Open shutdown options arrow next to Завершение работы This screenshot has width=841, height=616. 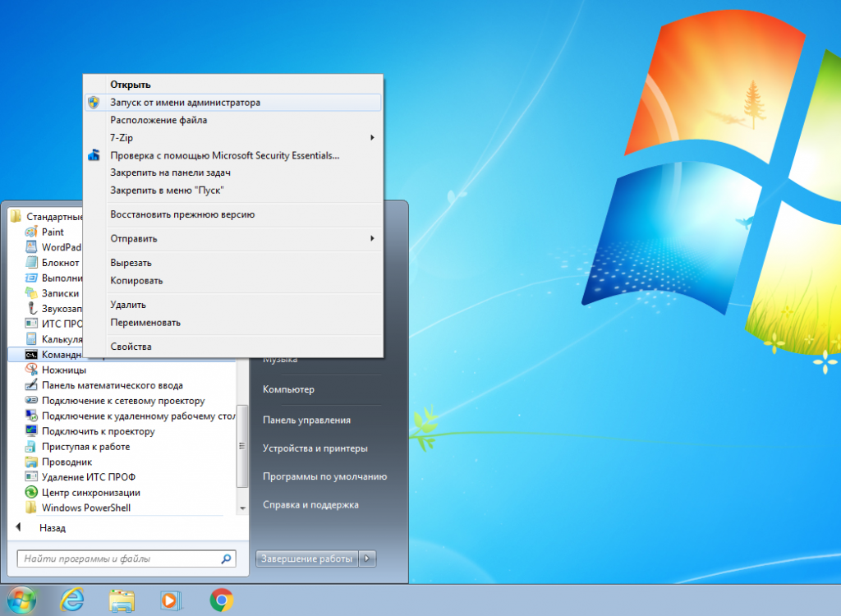click(367, 559)
